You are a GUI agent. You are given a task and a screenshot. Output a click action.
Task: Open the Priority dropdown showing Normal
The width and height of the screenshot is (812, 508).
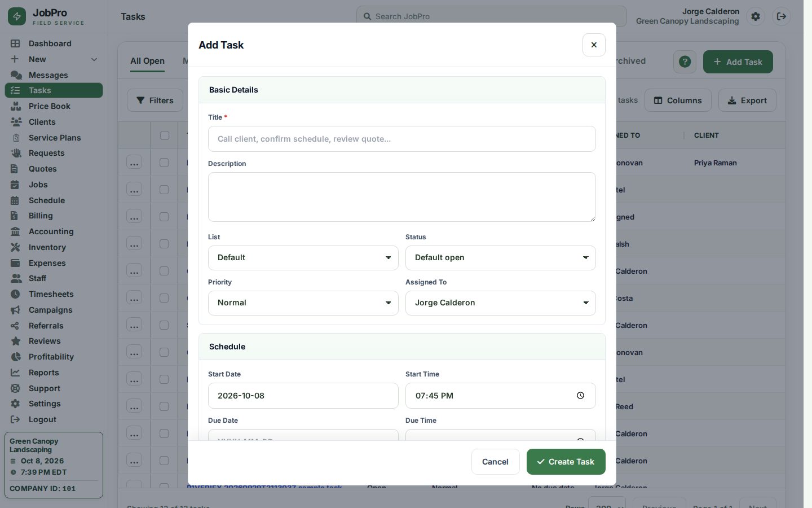(303, 303)
